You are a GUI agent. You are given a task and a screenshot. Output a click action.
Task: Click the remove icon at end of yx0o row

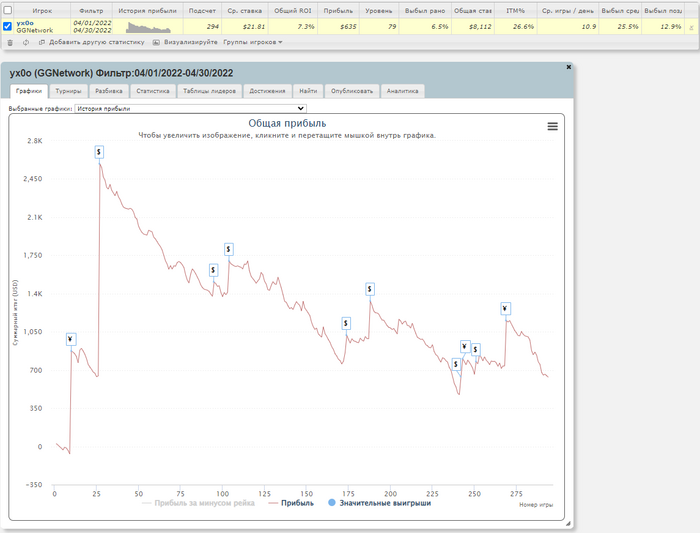point(692,27)
